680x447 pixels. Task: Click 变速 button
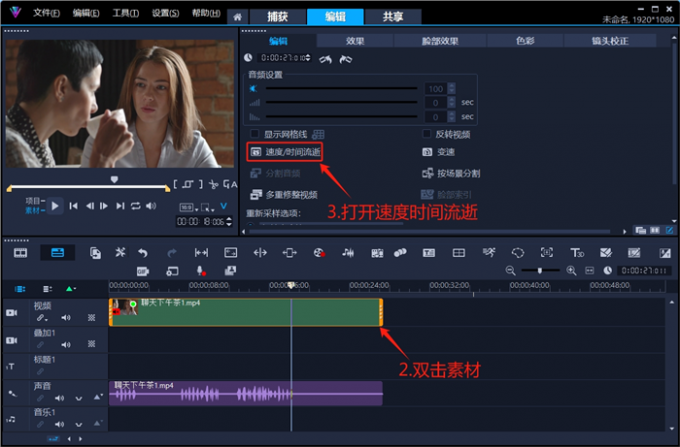click(x=438, y=152)
